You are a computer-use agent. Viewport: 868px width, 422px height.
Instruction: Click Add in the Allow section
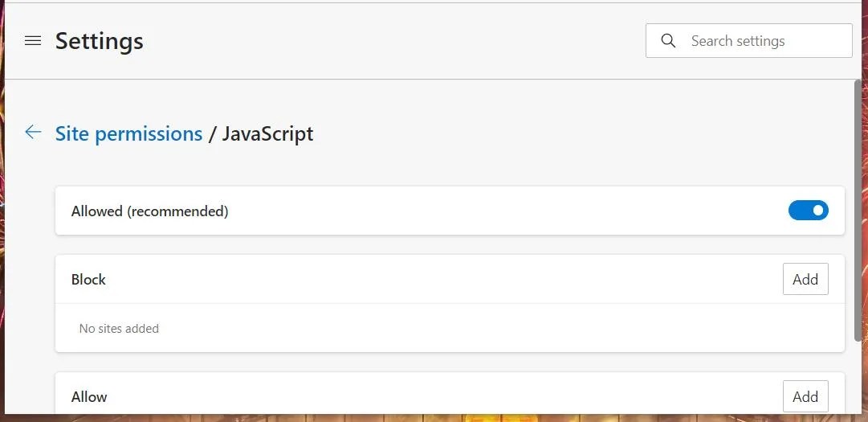[805, 396]
